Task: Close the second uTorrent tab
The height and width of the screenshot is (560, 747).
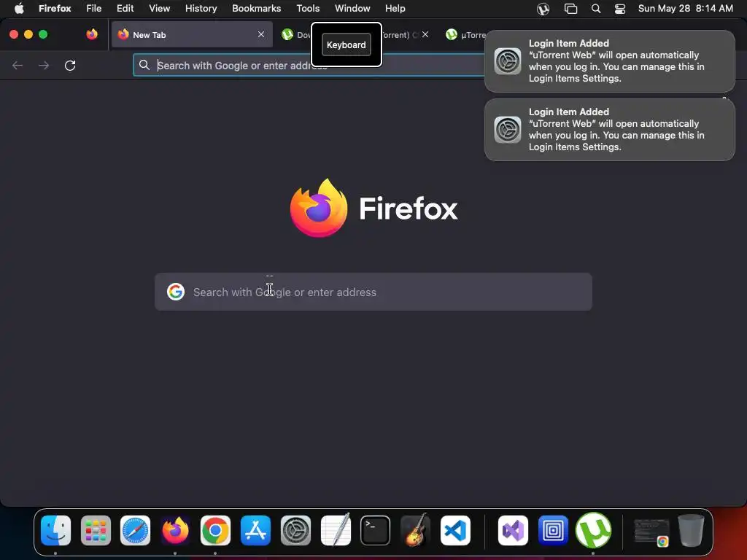Action: (x=425, y=34)
